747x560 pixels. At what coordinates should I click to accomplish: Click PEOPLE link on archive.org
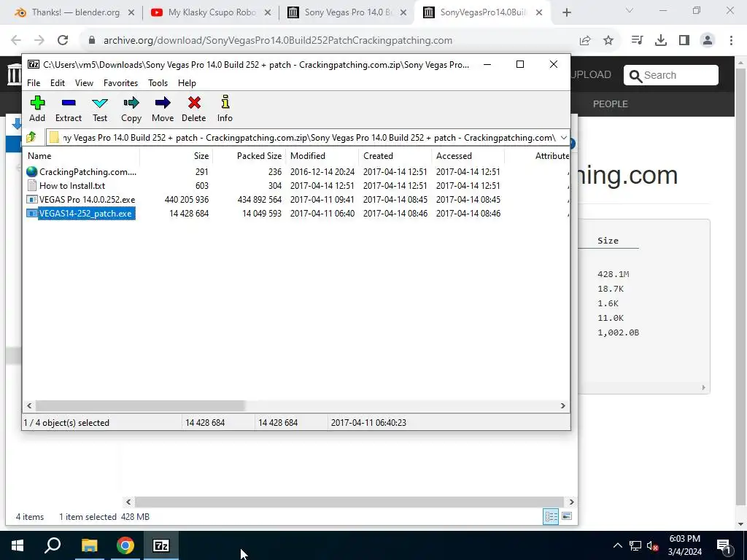[x=611, y=104]
